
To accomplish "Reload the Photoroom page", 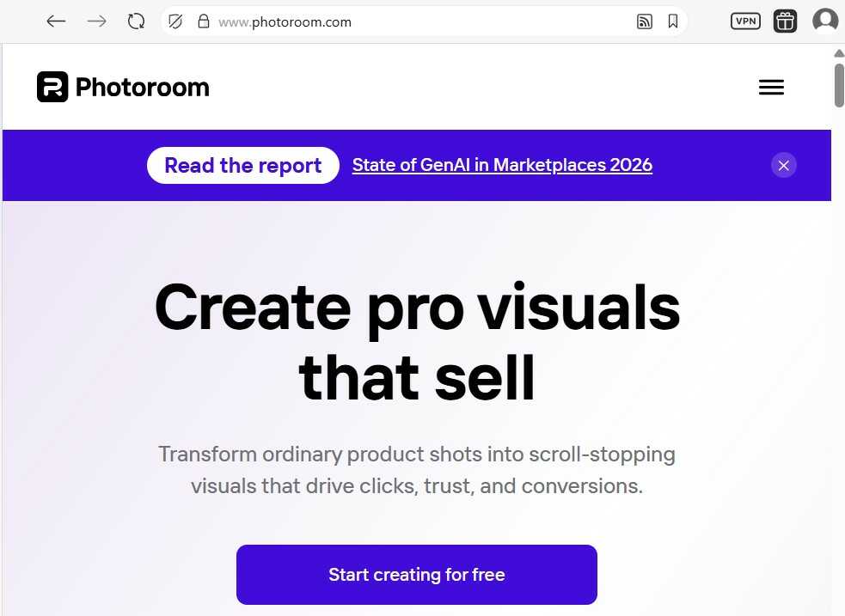I will tap(136, 21).
